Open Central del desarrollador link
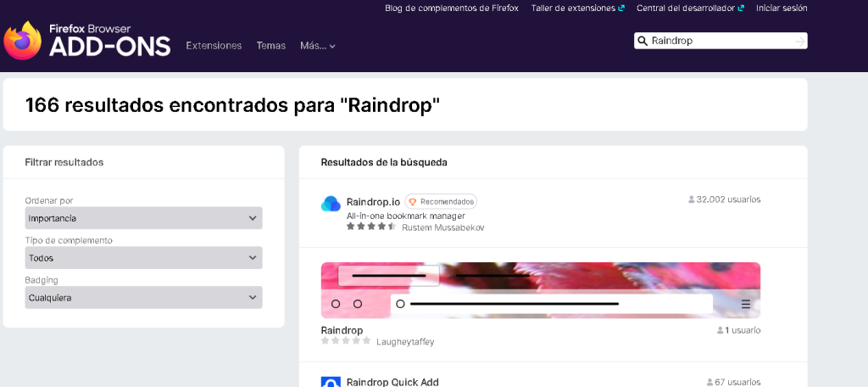Image resolution: width=868 pixels, height=387 pixels. coord(689,8)
